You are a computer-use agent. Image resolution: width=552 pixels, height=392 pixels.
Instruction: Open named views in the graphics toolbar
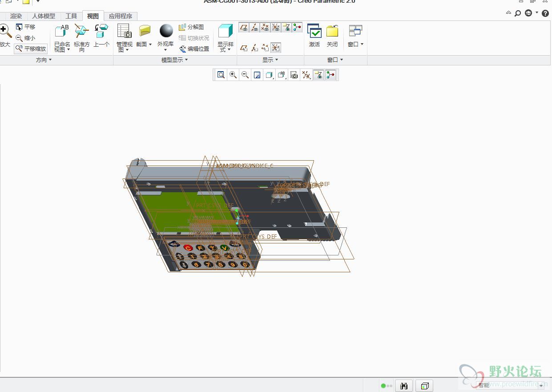[x=282, y=75]
